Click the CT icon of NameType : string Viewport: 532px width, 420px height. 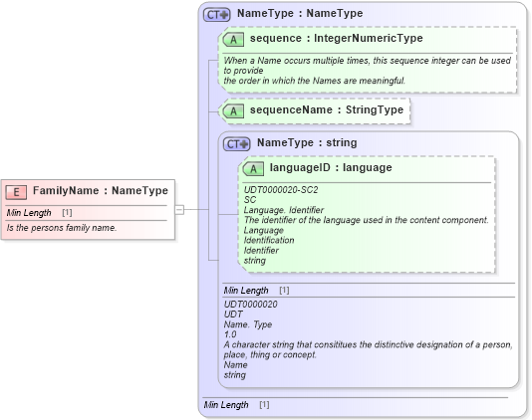click(x=236, y=143)
